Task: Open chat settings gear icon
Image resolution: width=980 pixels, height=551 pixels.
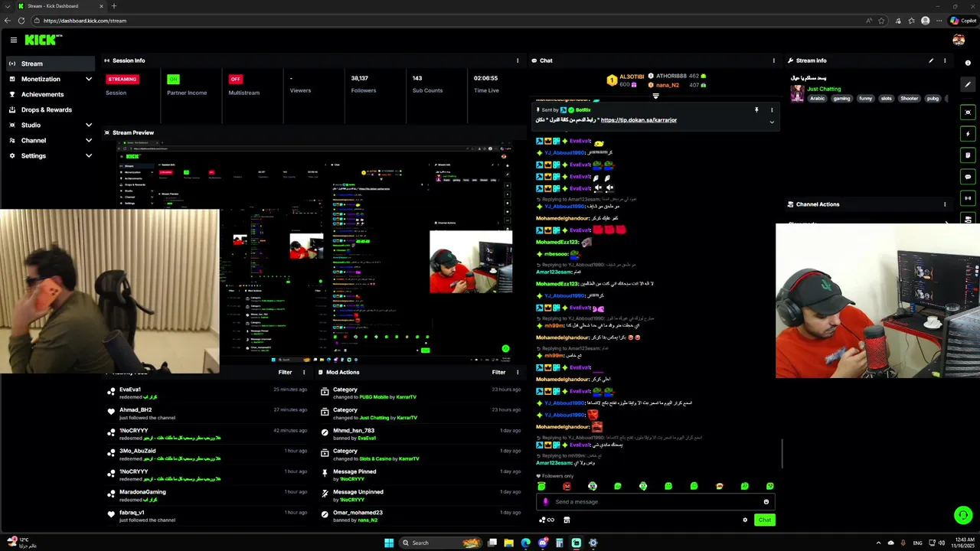Action: [x=745, y=520]
